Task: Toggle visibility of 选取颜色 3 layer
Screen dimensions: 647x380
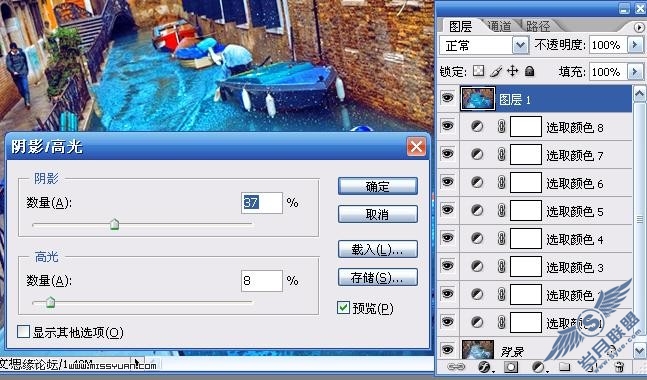Action: [x=447, y=266]
